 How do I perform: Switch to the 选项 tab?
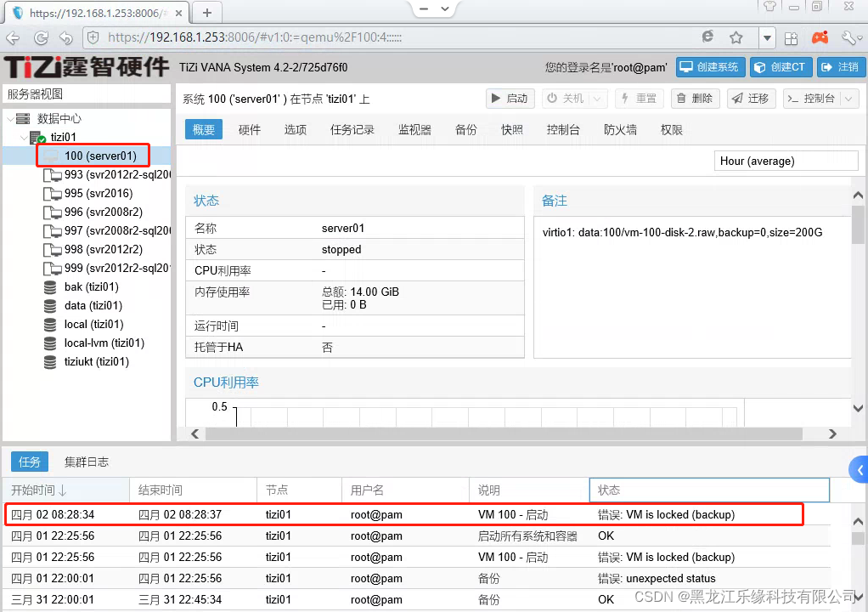pyautogui.click(x=295, y=129)
